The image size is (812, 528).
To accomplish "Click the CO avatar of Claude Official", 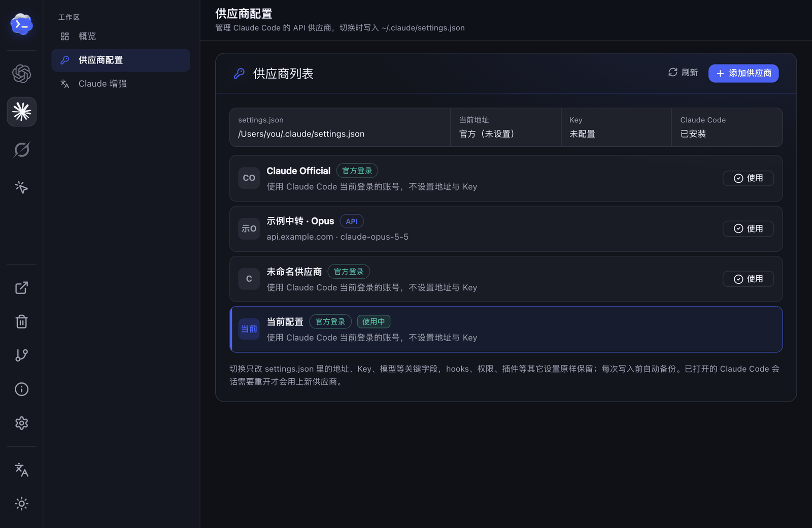I will tap(249, 178).
